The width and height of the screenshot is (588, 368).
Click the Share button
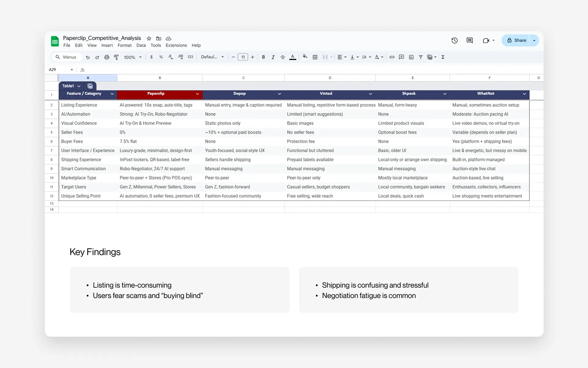click(516, 40)
